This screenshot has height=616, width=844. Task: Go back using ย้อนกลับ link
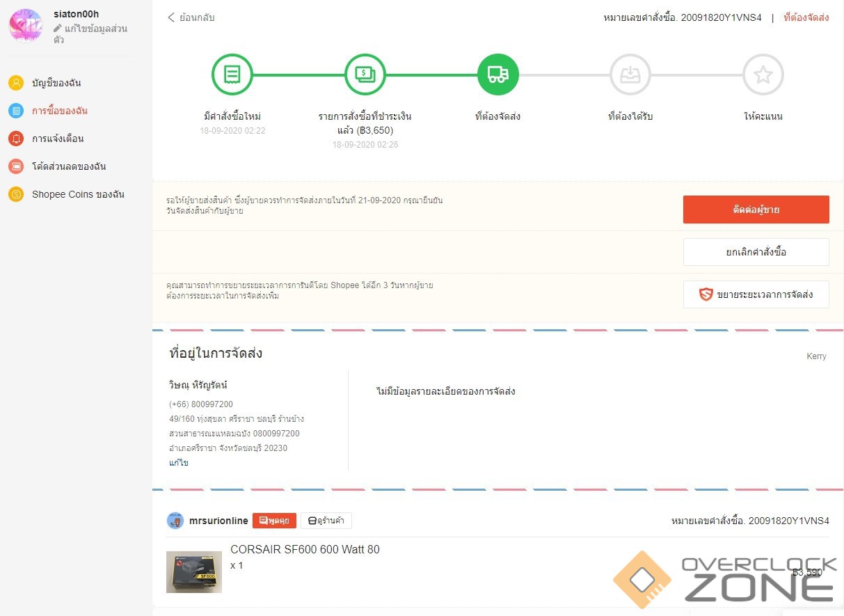(191, 17)
